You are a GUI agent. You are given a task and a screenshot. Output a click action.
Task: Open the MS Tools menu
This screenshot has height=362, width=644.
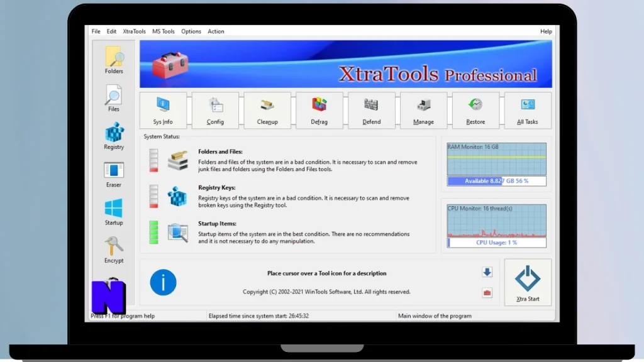click(x=164, y=31)
